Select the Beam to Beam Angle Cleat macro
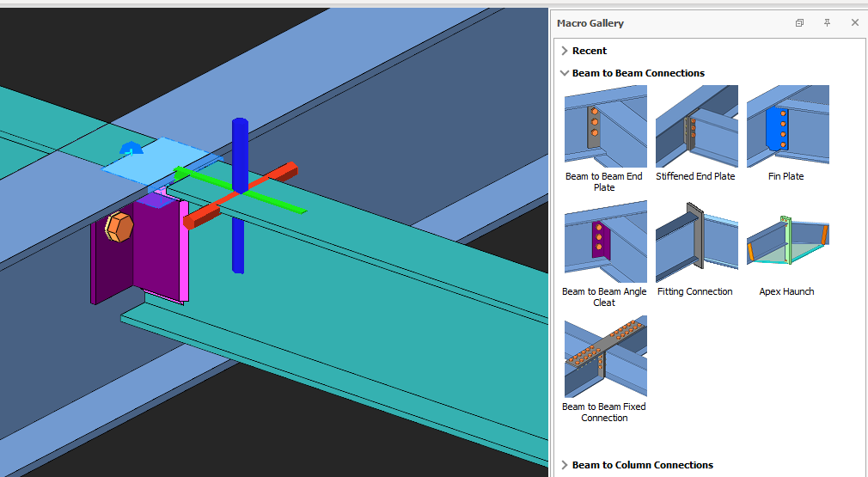868x477 pixels. point(605,242)
